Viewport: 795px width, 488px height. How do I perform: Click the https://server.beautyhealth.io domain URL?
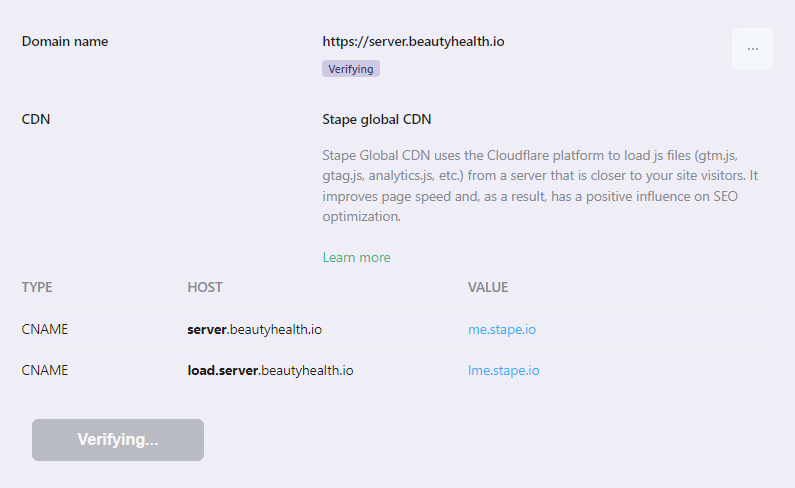[413, 41]
